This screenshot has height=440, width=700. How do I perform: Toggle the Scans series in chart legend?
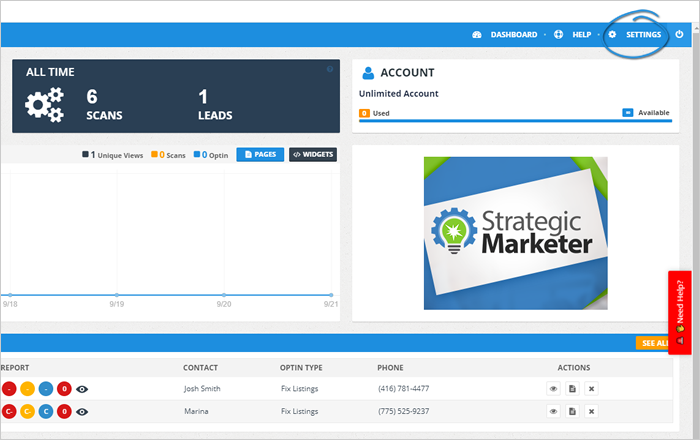tap(168, 155)
